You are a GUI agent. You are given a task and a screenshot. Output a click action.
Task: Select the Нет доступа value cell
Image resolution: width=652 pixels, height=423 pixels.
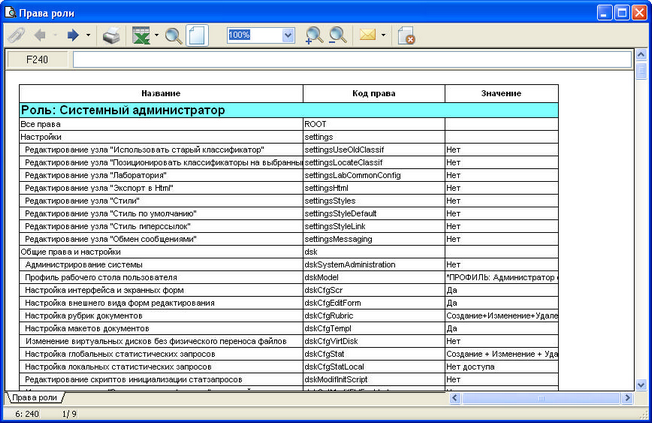[501, 367]
